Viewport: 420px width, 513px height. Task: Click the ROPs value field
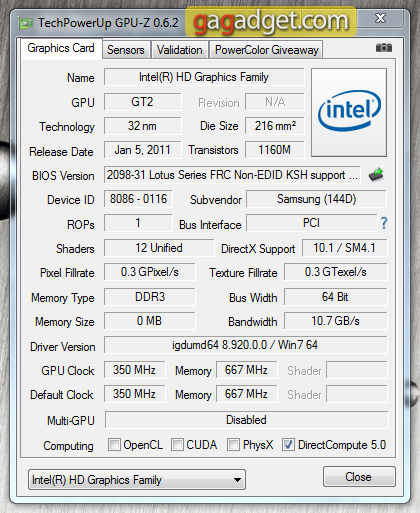pos(138,223)
